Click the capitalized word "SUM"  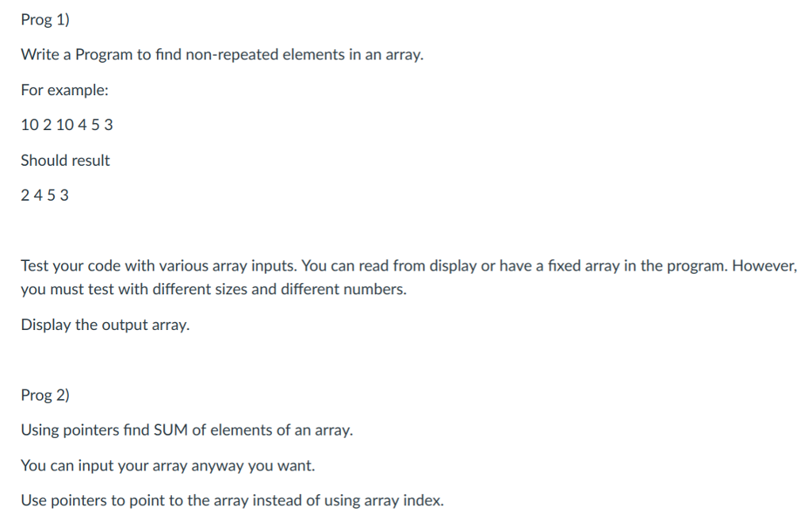[168, 431]
